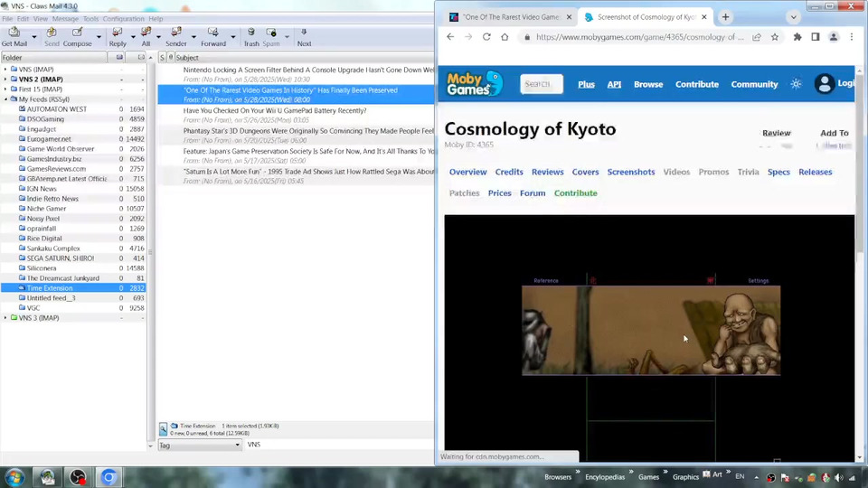Go to Next unread message icon
Image resolution: width=868 pixels, height=488 pixels.
tap(304, 36)
